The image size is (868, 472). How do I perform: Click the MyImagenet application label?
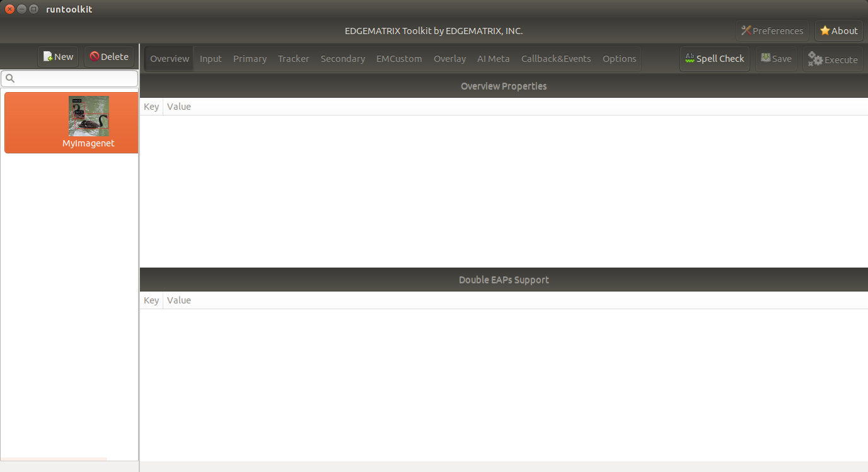88,144
